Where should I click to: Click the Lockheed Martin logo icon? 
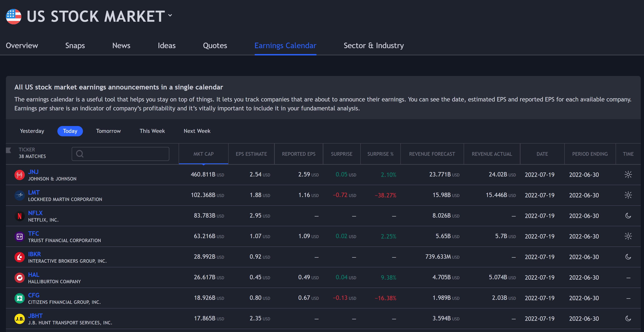coord(19,195)
